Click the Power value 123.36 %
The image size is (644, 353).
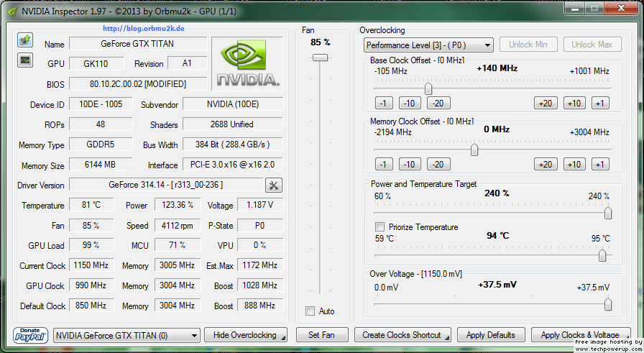tap(178, 205)
